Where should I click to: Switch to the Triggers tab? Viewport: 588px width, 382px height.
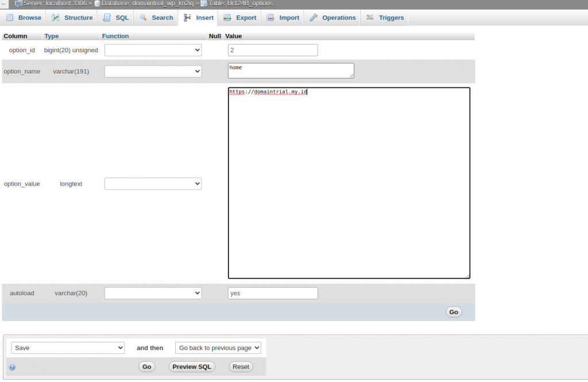pyautogui.click(x=385, y=18)
